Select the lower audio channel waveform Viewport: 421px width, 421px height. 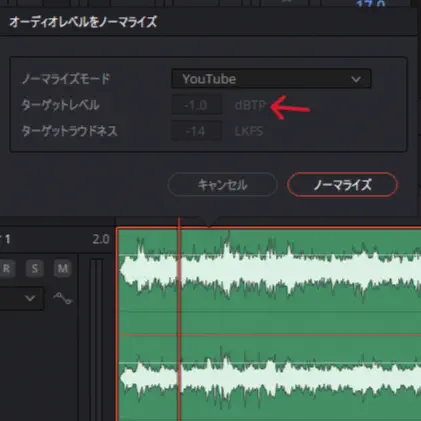pos(270,378)
